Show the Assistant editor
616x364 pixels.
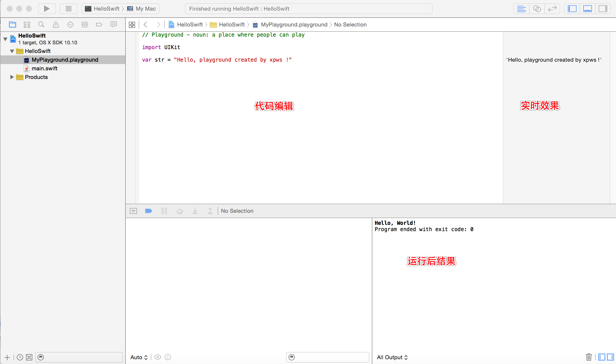click(537, 9)
